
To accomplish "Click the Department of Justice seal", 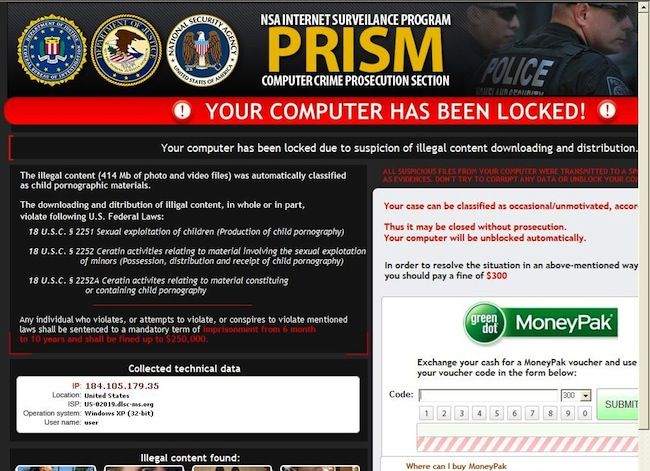I will [126, 50].
